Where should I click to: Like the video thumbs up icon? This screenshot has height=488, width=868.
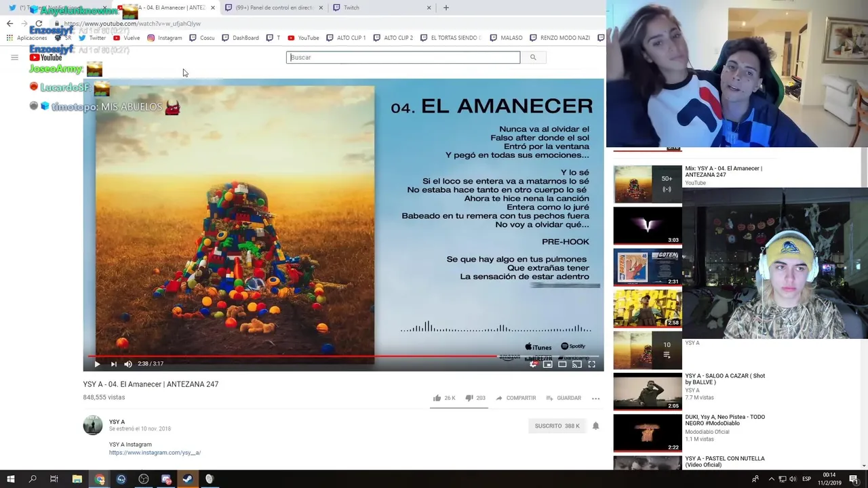(x=437, y=398)
